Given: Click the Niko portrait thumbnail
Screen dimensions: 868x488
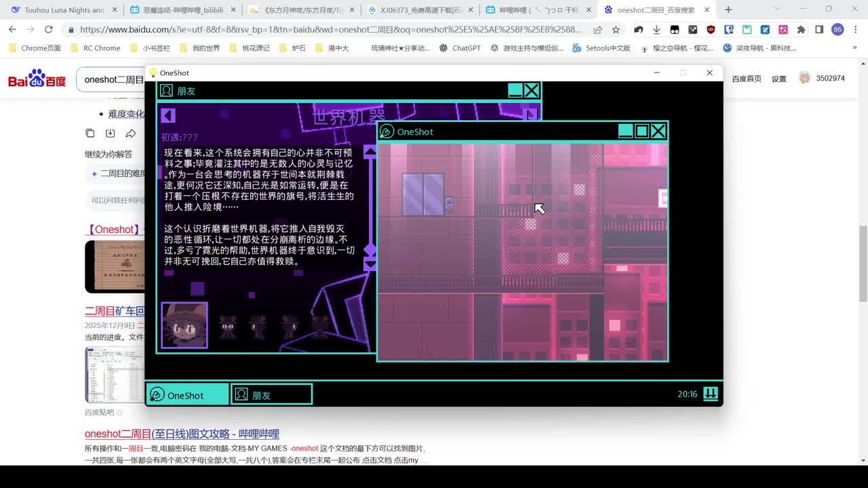Looking at the screenshot, I should click(184, 325).
